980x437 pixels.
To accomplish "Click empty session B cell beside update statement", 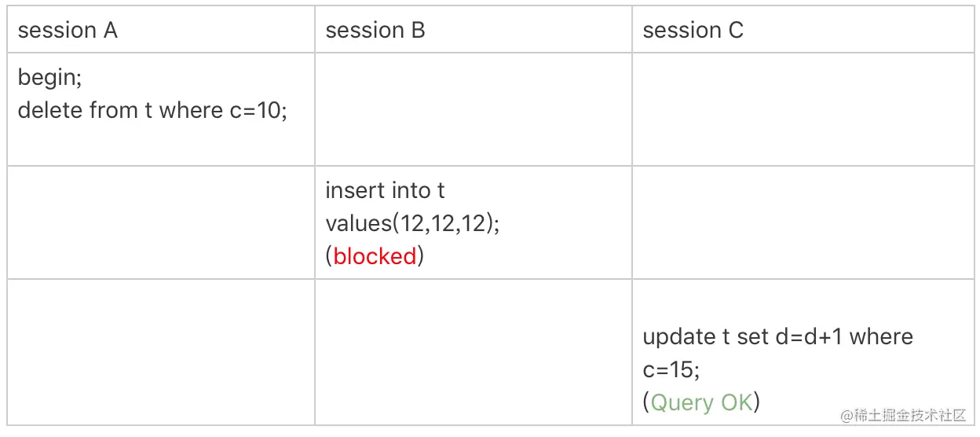I will click(x=474, y=351).
